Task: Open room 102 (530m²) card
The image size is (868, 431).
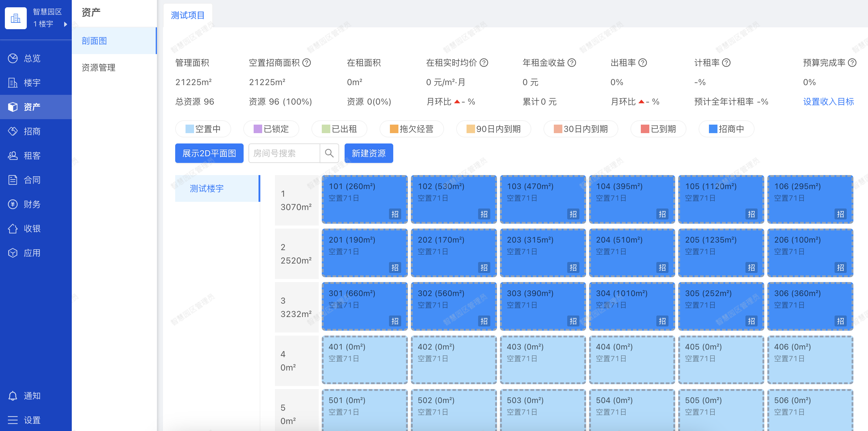Action: coord(454,199)
